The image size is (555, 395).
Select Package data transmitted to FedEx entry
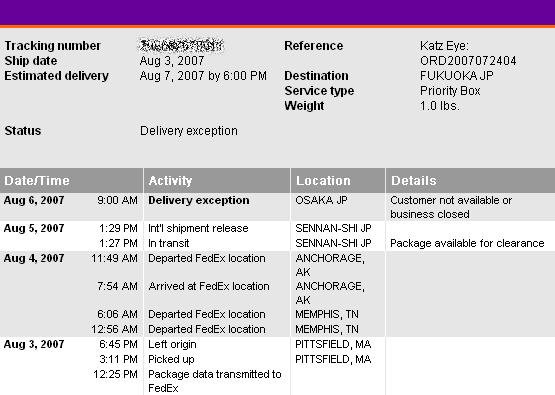(x=214, y=381)
